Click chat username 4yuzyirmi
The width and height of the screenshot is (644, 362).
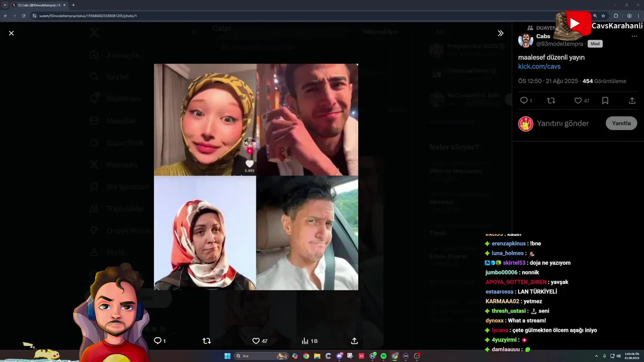tap(505, 340)
